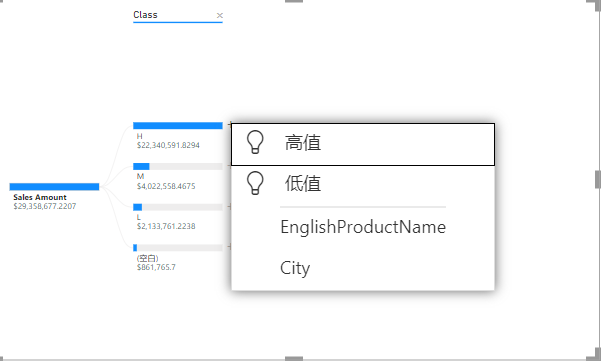604x361 pixels.
Task: Click the lightbulb icon beside 高值
Action: 255,142
